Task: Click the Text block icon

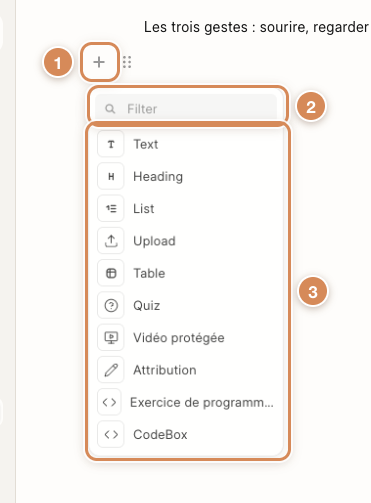Action: point(111,144)
